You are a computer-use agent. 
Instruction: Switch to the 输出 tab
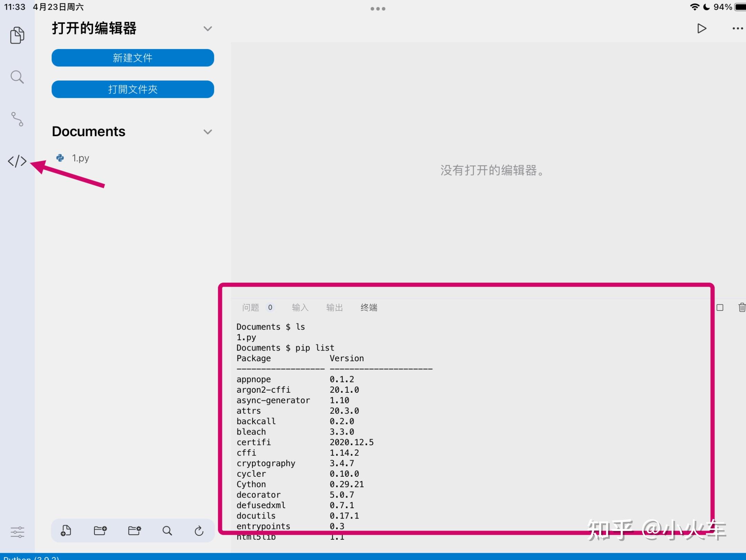[x=334, y=307]
